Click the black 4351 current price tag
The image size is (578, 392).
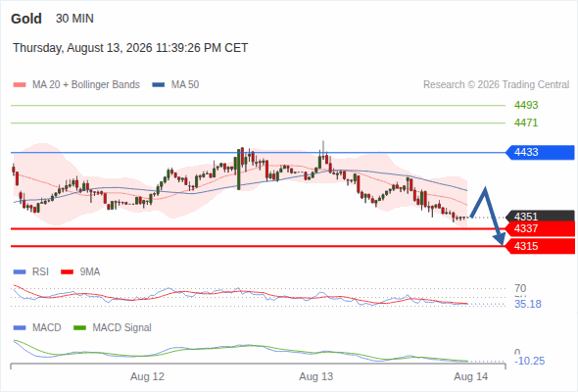tap(541, 216)
